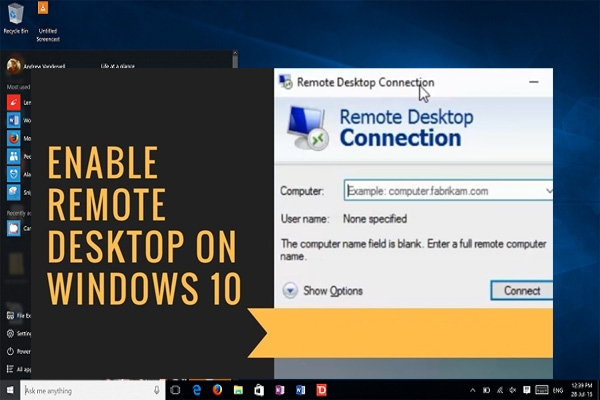
Task: Open Word from the taskbar
Action: [x=300, y=390]
